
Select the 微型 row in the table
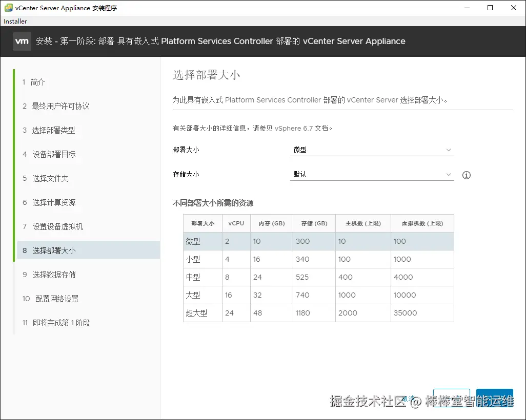click(318, 241)
